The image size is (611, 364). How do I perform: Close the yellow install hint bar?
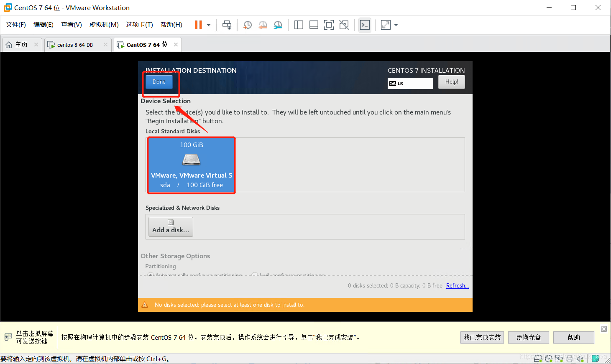pyautogui.click(x=604, y=329)
